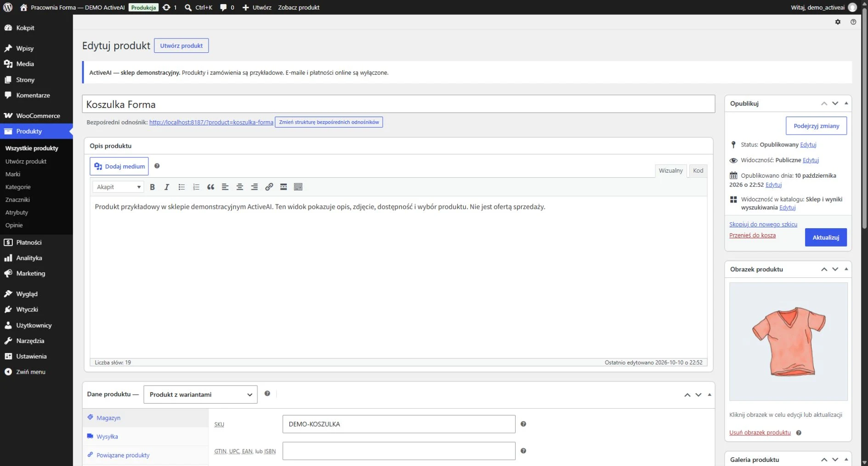This screenshot has height=466, width=868.
Task: Insert a numbered list in the editor
Action: click(x=196, y=187)
